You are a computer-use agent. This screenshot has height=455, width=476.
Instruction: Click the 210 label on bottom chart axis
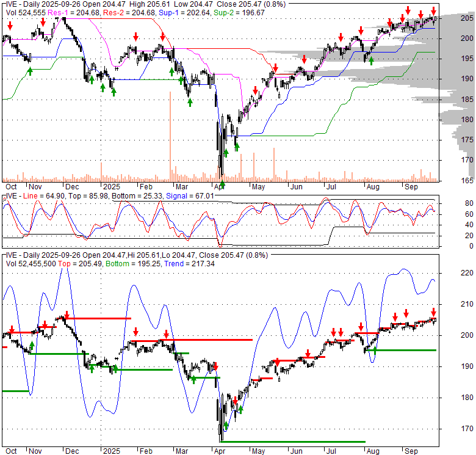pos(467,304)
